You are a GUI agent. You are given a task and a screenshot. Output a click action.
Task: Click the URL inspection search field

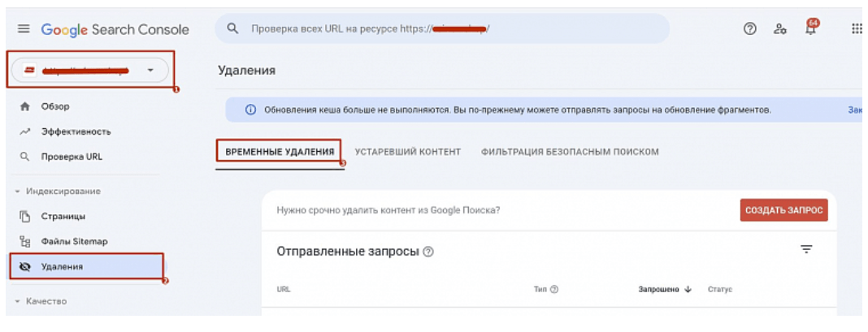point(443,29)
